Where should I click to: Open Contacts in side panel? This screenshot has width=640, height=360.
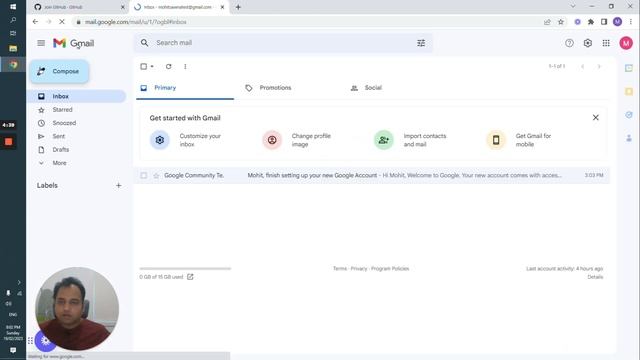(x=629, y=139)
